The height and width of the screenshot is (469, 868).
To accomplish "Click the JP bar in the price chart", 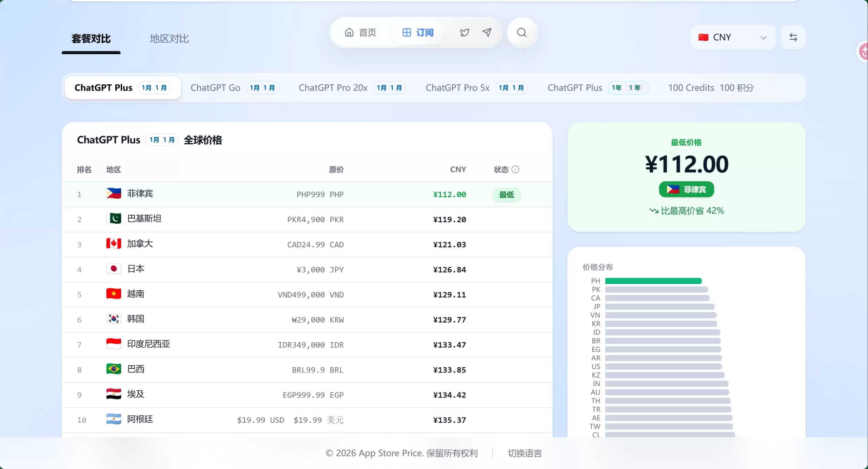I will point(660,306).
